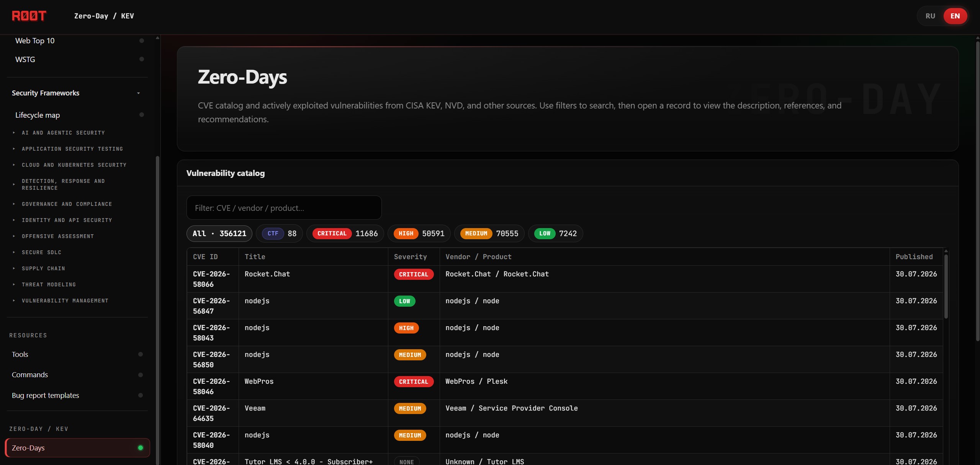Filter catalog by MEDIUM severity
This screenshot has height=465, width=980.
pyautogui.click(x=489, y=233)
